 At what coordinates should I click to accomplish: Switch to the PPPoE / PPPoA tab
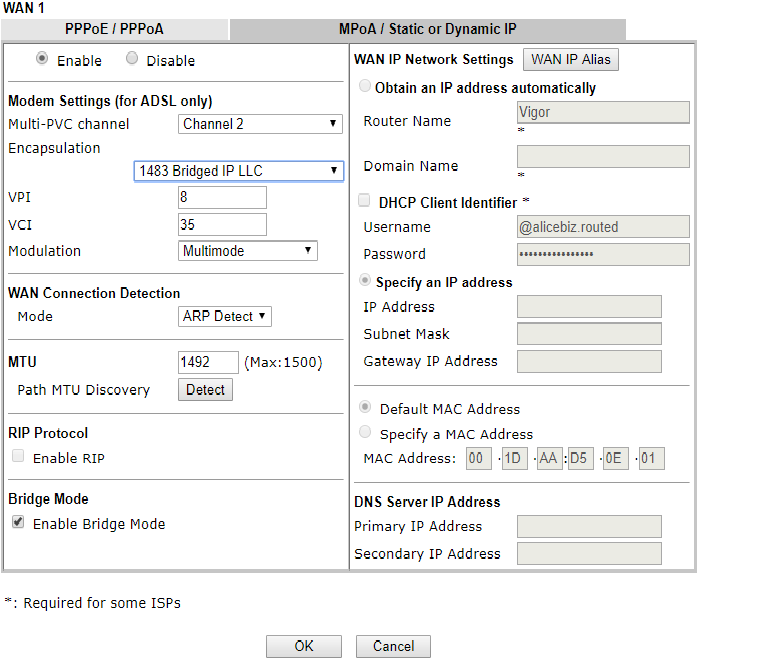[x=114, y=30]
